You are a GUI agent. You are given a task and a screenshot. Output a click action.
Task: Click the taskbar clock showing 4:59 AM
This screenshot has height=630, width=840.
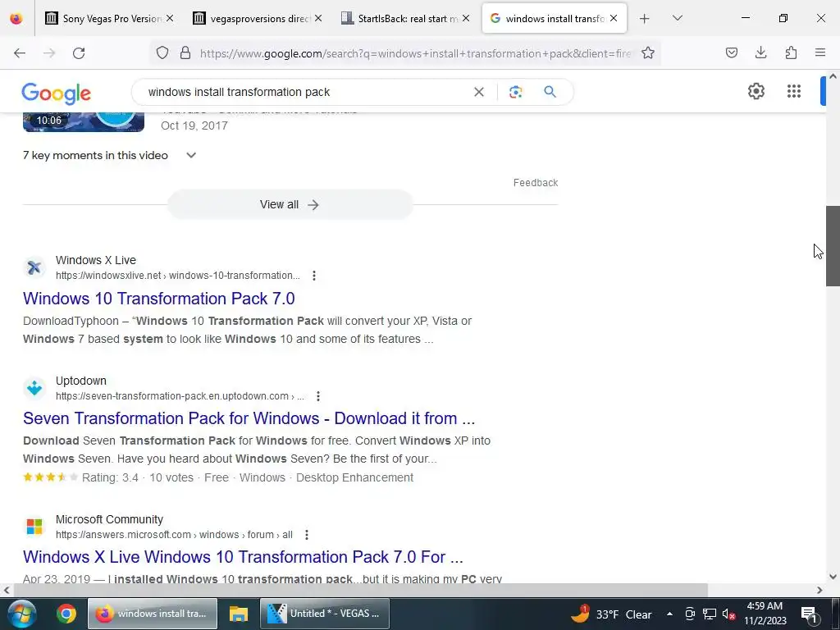point(765,614)
